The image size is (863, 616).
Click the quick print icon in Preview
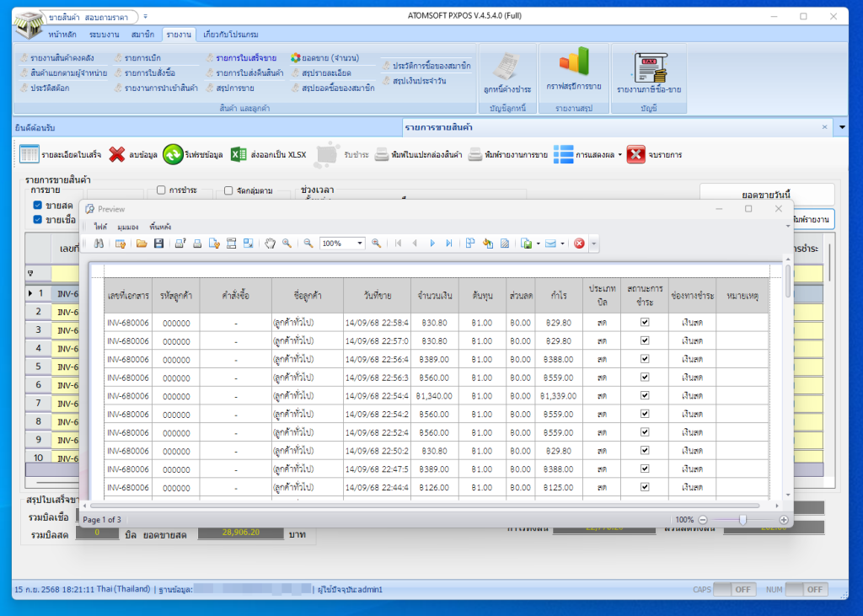[x=197, y=244]
